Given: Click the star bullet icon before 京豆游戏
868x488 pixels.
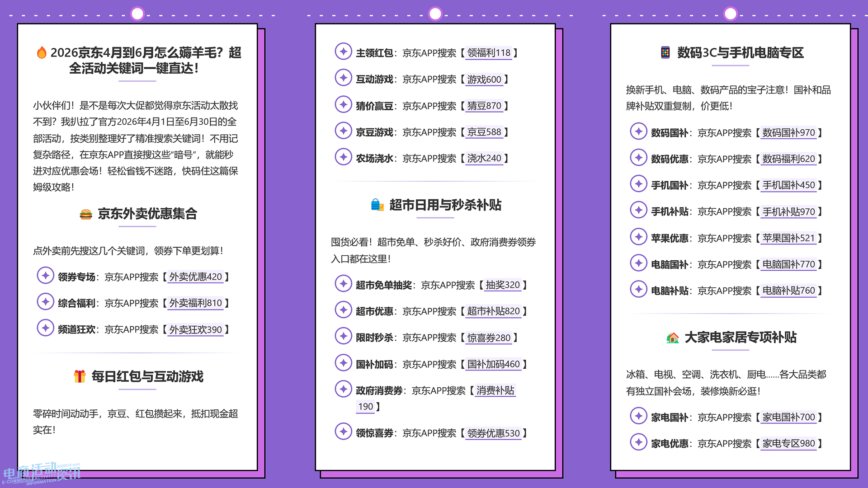Looking at the screenshot, I should click(x=344, y=131).
